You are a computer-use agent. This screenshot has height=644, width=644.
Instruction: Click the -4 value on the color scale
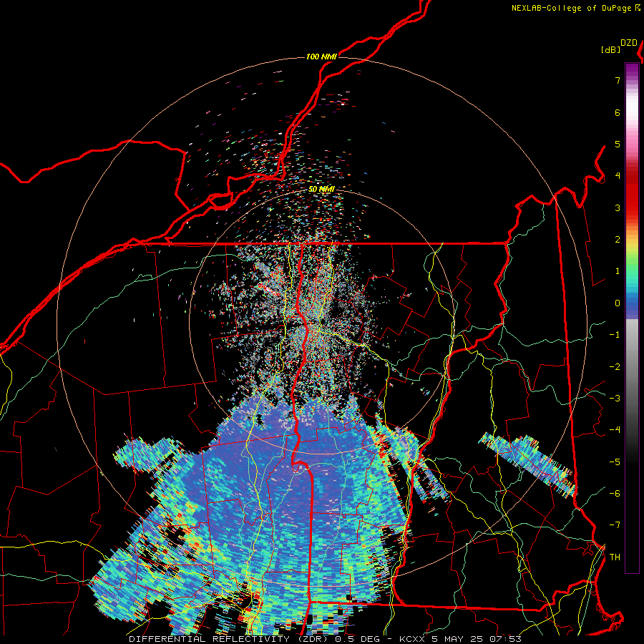click(615, 430)
